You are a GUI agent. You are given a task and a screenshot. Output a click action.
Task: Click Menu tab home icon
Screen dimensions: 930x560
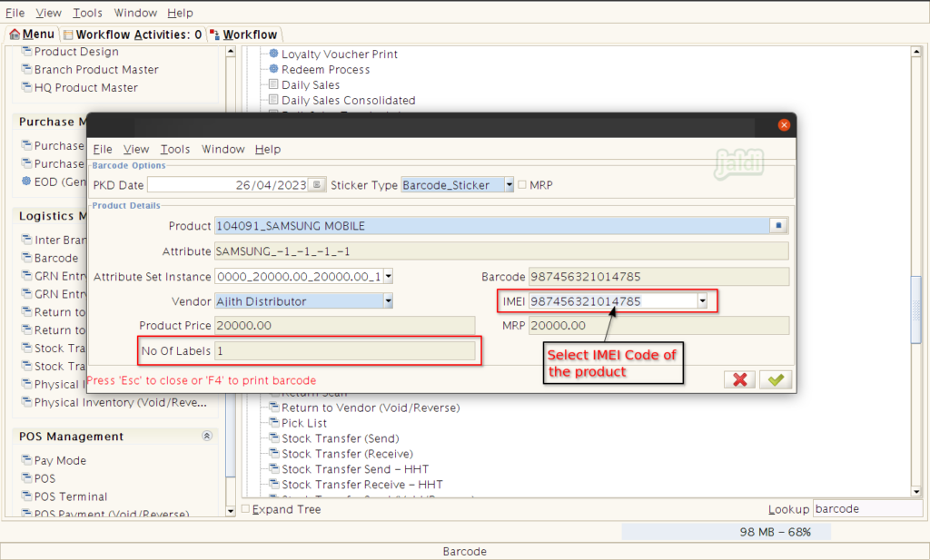(x=15, y=34)
